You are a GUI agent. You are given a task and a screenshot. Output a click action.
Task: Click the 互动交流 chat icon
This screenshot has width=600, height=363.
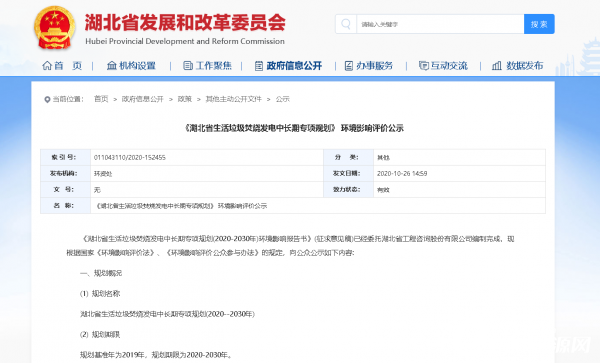[x=424, y=66]
